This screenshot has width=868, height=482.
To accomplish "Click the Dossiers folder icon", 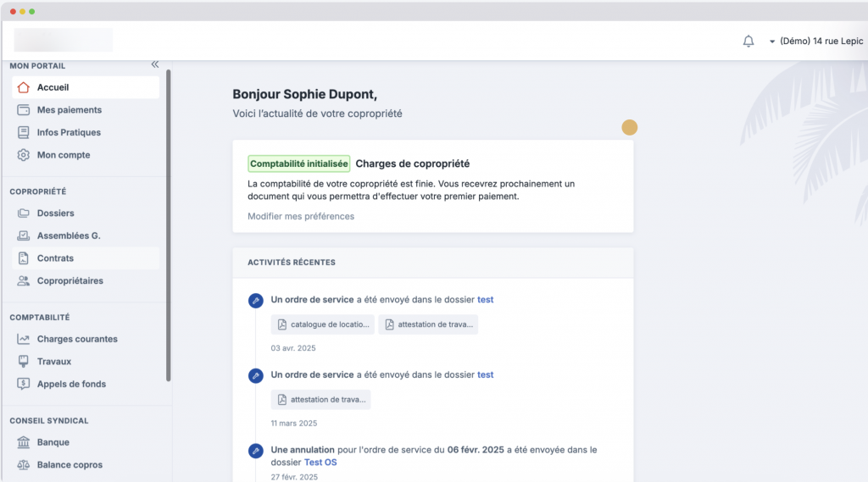I will pos(24,213).
